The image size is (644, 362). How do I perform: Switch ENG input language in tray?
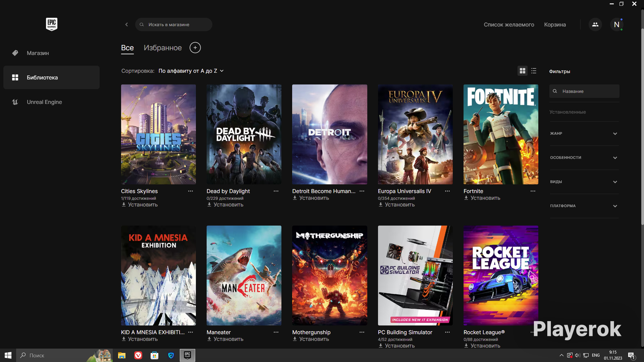596,355
